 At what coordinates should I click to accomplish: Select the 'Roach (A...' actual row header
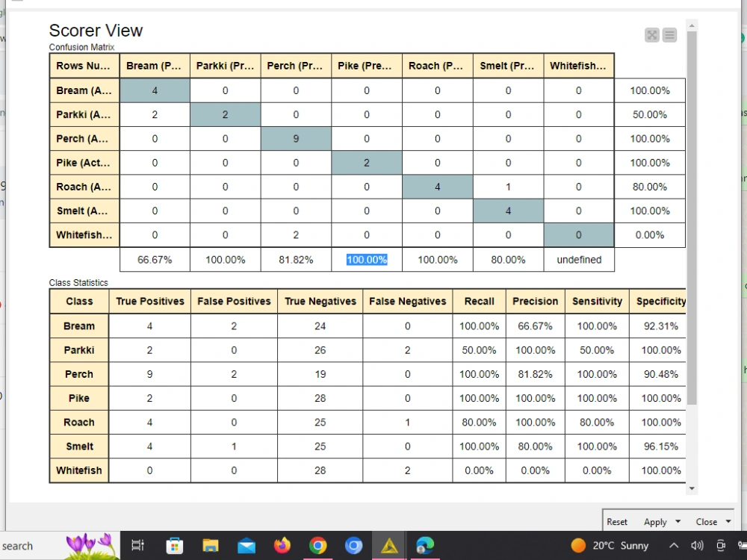tap(84, 187)
